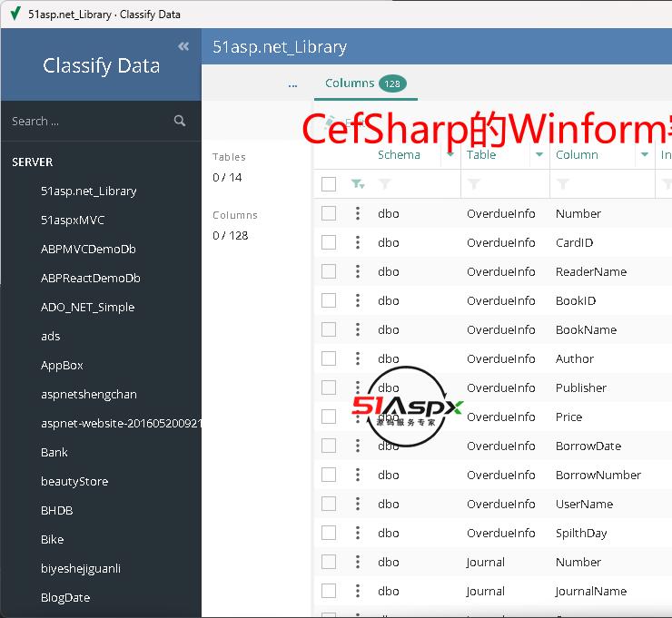Open row menu for OverdueInfo Number
The height and width of the screenshot is (618, 672).
pos(358,213)
